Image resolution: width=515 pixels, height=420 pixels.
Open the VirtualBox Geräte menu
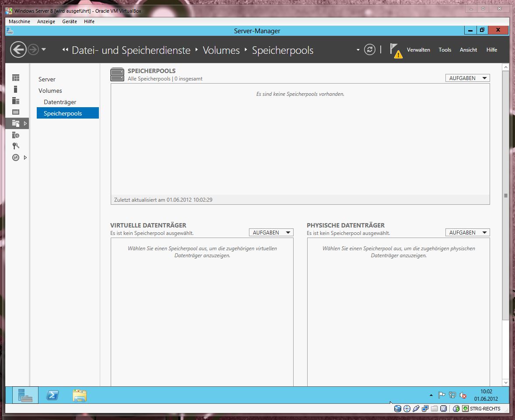(x=69, y=21)
